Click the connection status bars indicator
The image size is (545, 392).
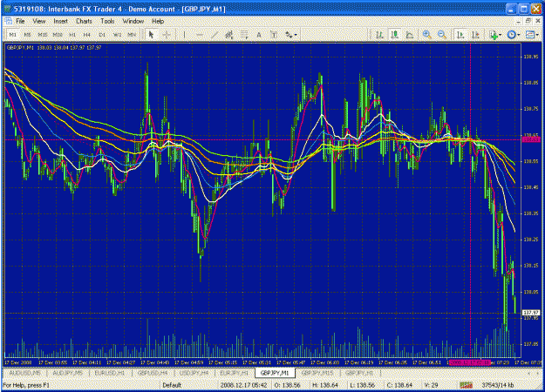[467, 385]
